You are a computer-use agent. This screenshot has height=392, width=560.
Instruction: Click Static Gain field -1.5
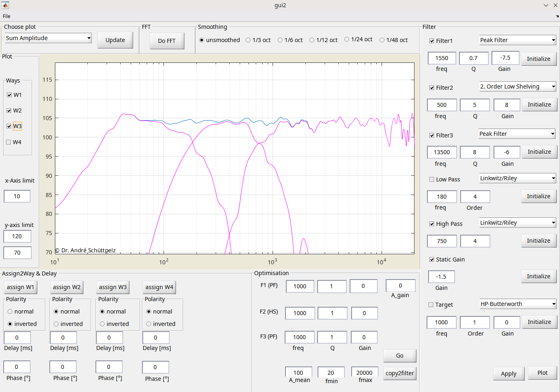tap(441, 277)
